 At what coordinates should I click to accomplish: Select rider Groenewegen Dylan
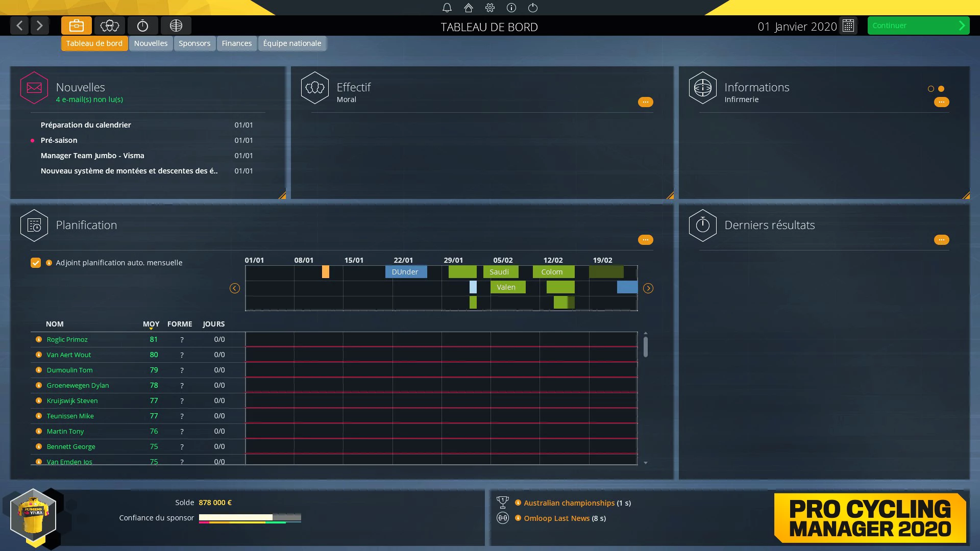click(x=78, y=385)
